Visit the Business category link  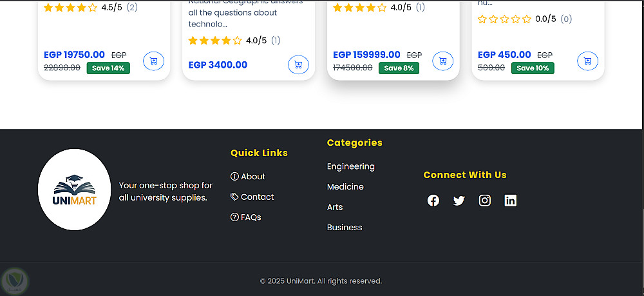click(345, 228)
